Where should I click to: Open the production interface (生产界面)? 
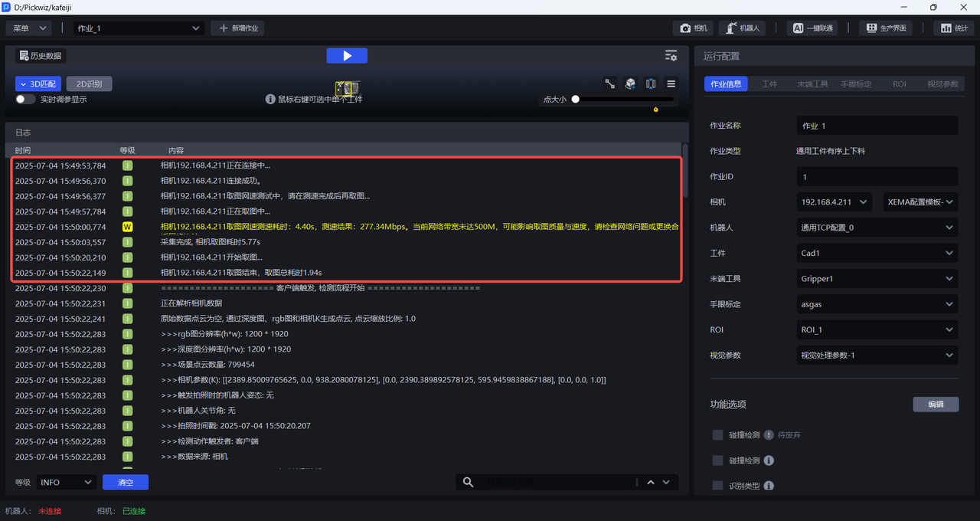point(887,28)
